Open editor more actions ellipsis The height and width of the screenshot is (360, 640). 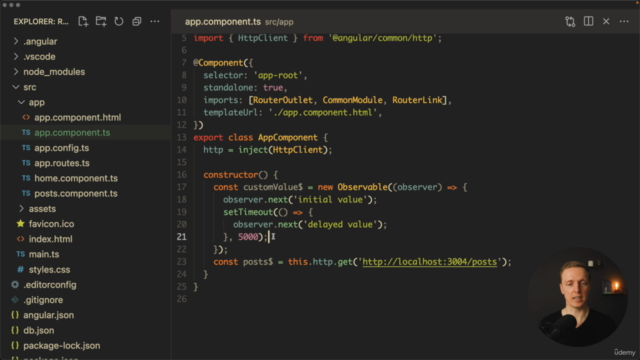tap(624, 21)
